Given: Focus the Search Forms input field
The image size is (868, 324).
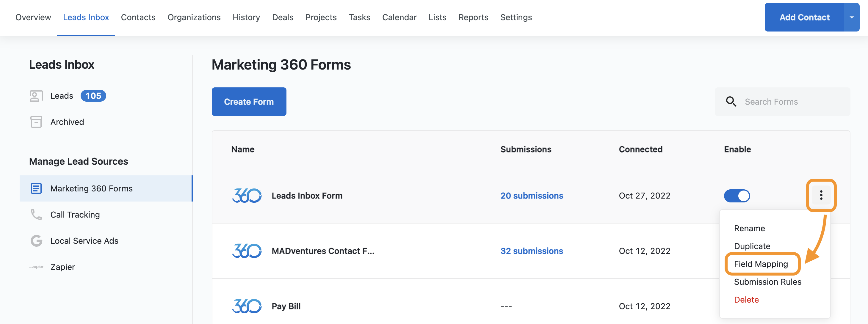Looking at the screenshot, I should [789, 102].
